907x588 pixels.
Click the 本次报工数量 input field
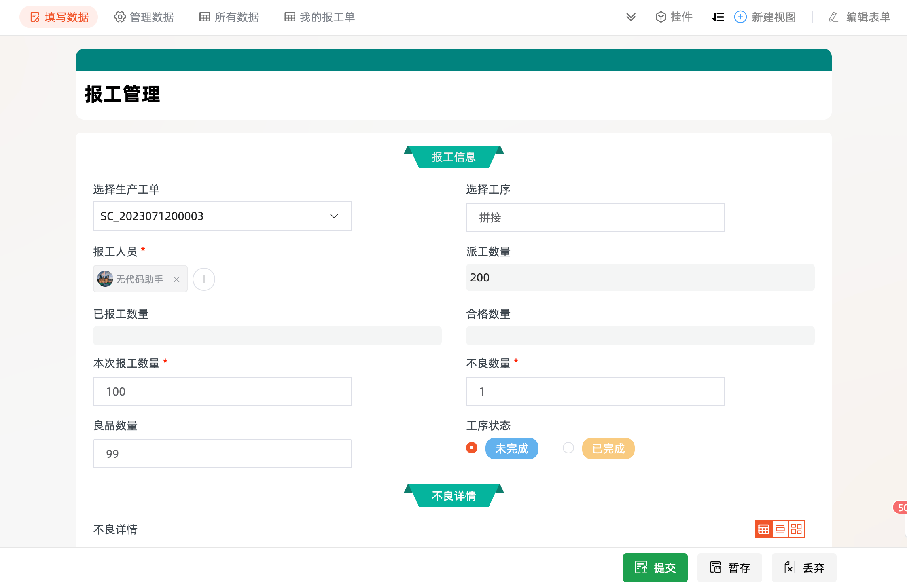pos(222,391)
